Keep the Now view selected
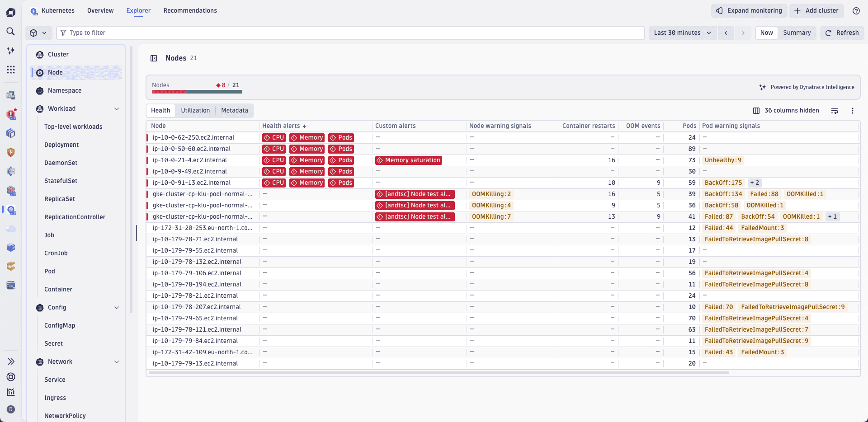Screen dimensions: 868x422 (x=766, y=33)
